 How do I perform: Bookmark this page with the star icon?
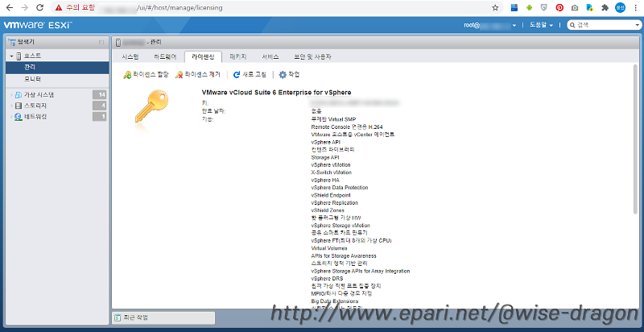click(495, 8)
